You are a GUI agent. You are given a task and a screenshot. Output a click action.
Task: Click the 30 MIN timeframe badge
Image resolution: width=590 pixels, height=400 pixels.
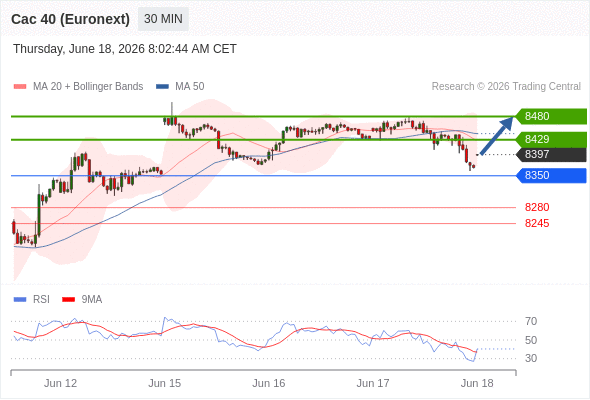click(x=163, y=19)
